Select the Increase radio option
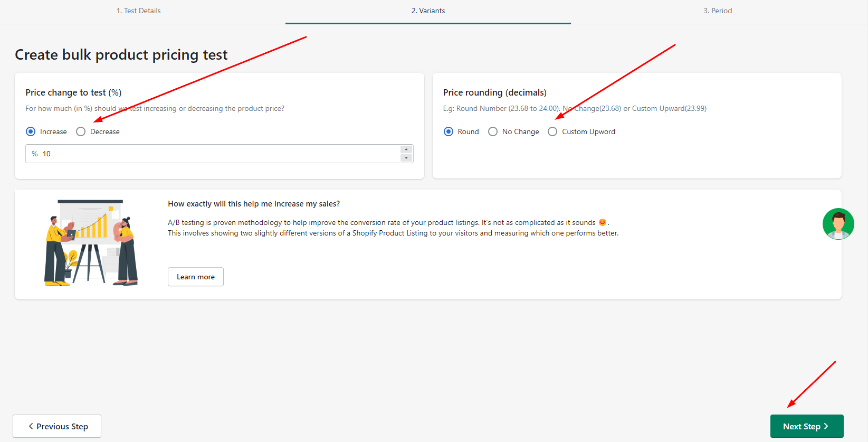This screenshot has height=442, width=868. [31, 131]
